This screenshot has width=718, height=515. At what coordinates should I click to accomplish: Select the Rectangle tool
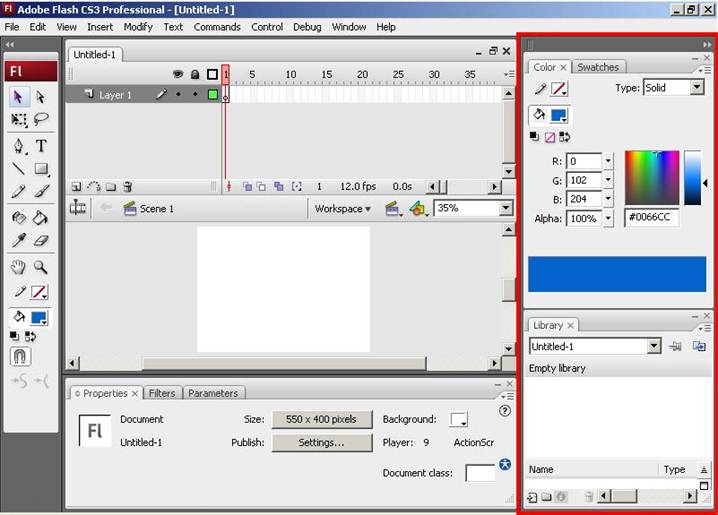click(x=41, y=168)
